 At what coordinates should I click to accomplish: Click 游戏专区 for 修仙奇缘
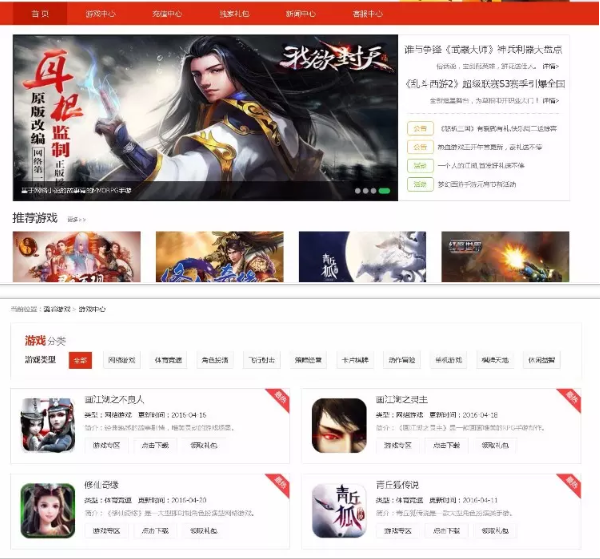(x=106, y=531)
